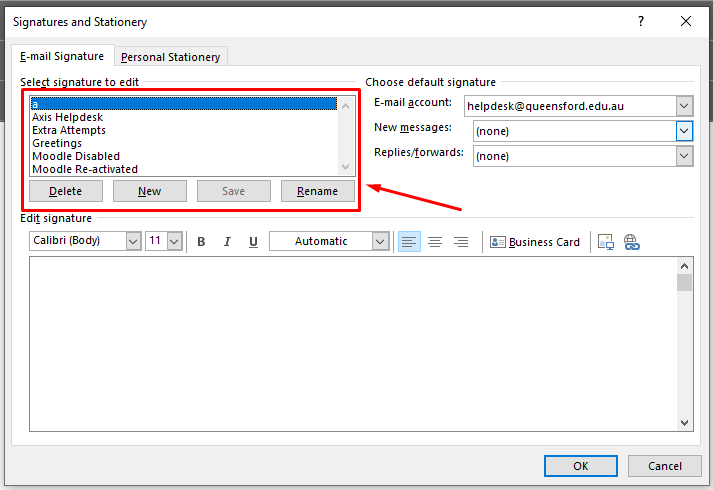Close the Signatures and Stationery dialog
713x490 pixels.
tap(686, 21)
